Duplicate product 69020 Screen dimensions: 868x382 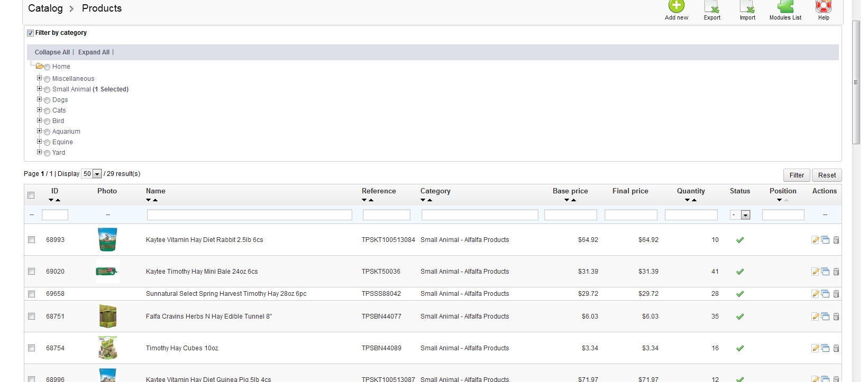(825, 272)
